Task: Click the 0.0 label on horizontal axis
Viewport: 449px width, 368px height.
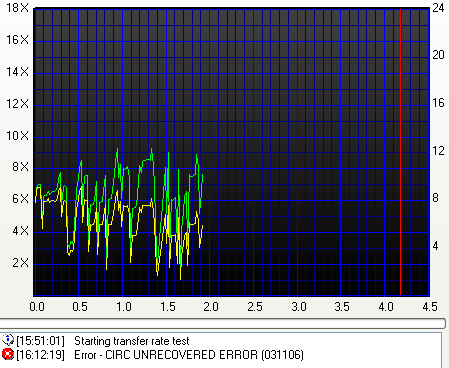Action: click(x=37, y=306)
